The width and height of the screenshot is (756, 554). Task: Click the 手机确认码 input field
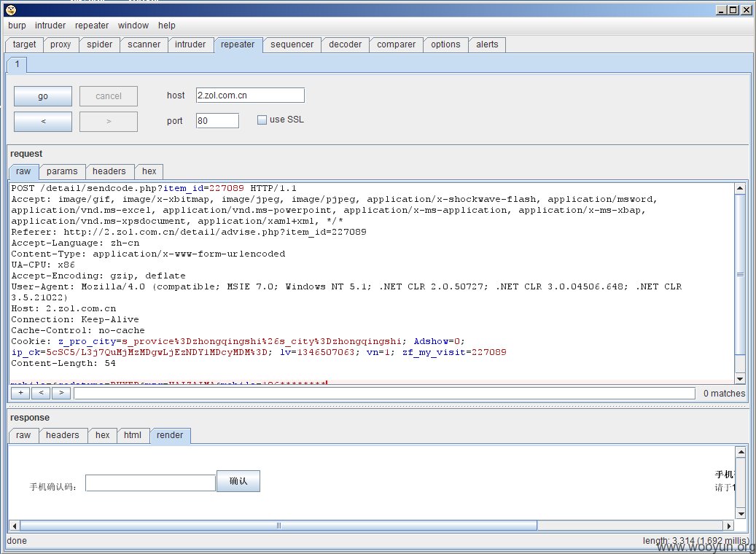(x=150, y=483)
